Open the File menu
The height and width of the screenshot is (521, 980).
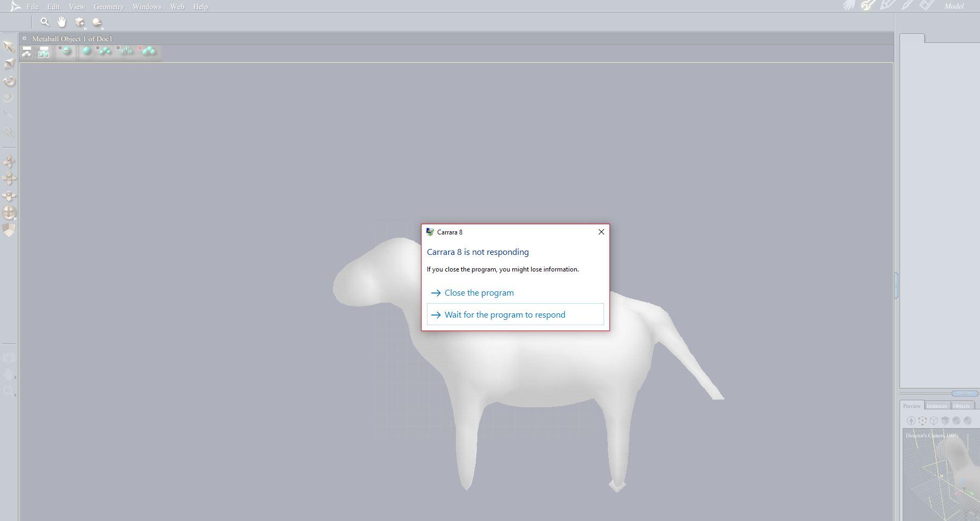pos(32,7)
